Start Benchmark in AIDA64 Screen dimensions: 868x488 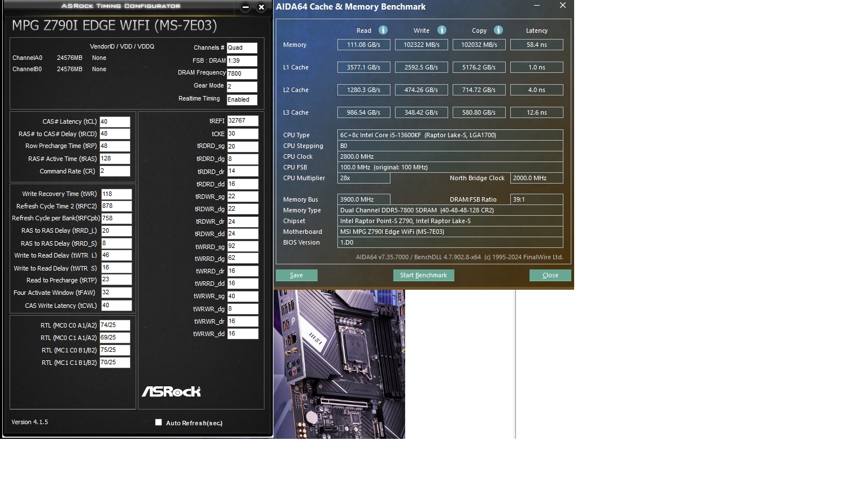pyautogui.click(x=424, y=275)
